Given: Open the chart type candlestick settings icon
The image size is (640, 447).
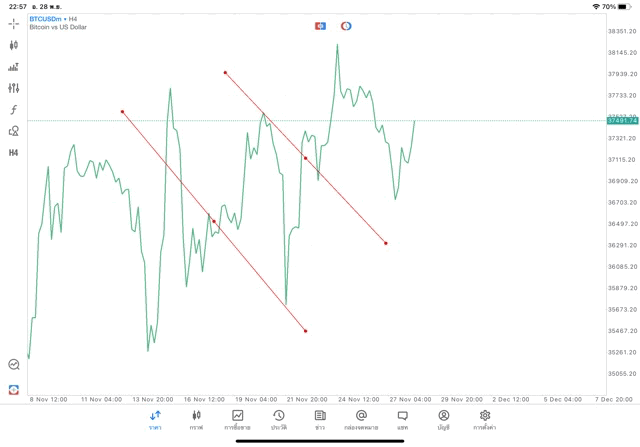Looking at the screenshot, I should [13, 45].
